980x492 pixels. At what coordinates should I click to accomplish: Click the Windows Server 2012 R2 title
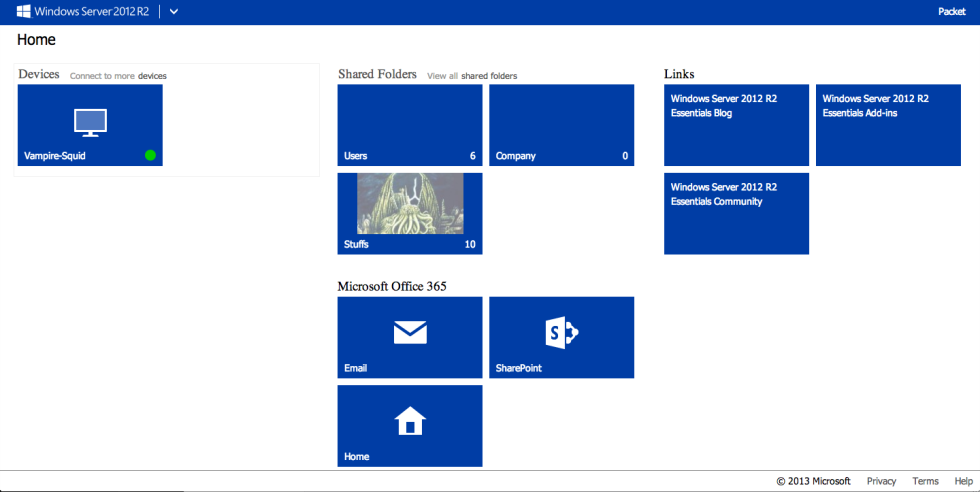(92, 12)
